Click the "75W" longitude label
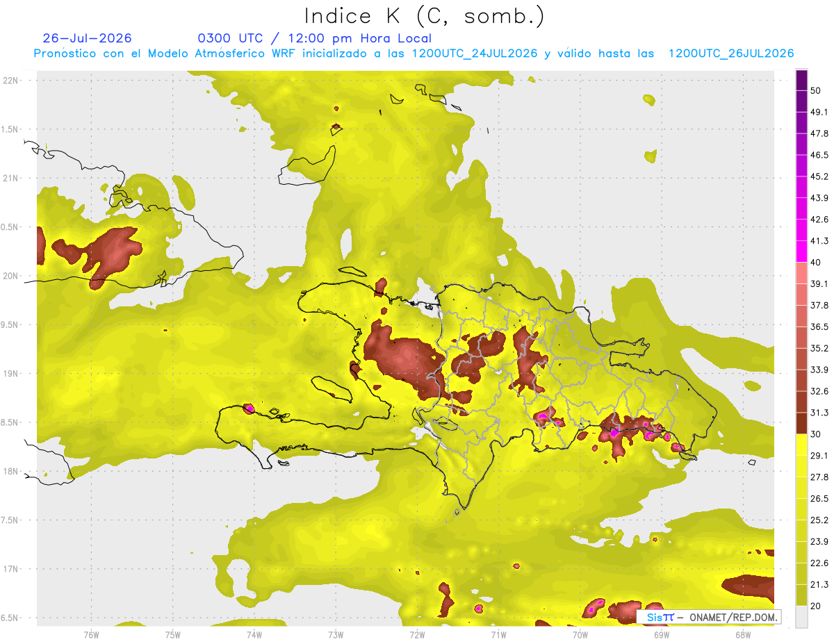 coord(173,634)
